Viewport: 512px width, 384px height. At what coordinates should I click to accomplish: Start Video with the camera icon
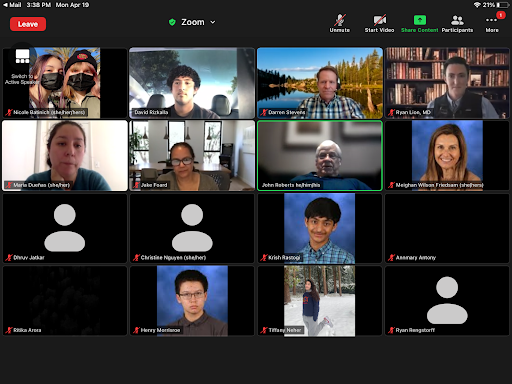pos(379,24)
